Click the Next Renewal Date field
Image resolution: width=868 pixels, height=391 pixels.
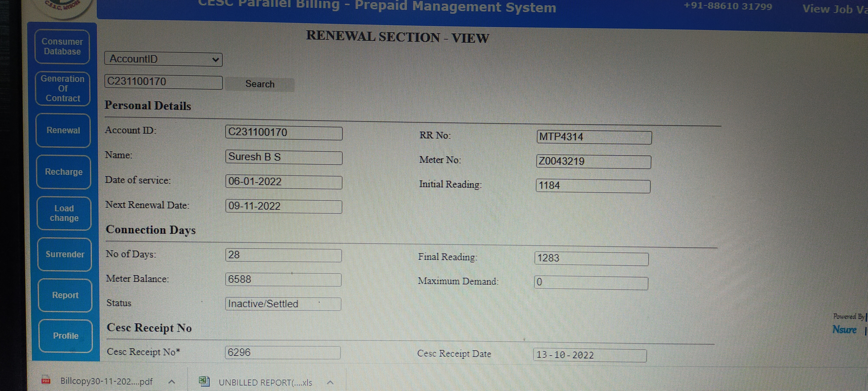point(284,206)
